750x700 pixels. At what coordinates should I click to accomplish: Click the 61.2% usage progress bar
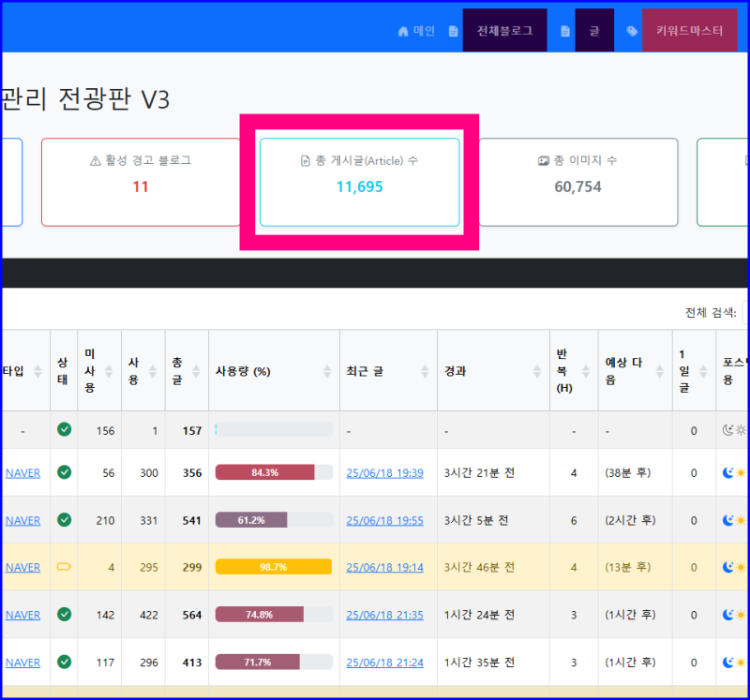coord(274,520)
